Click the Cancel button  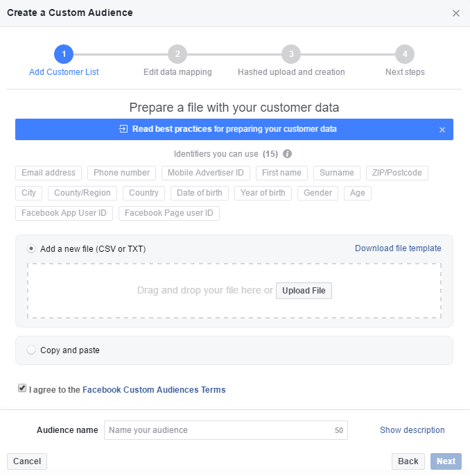[x=27, y=461]
